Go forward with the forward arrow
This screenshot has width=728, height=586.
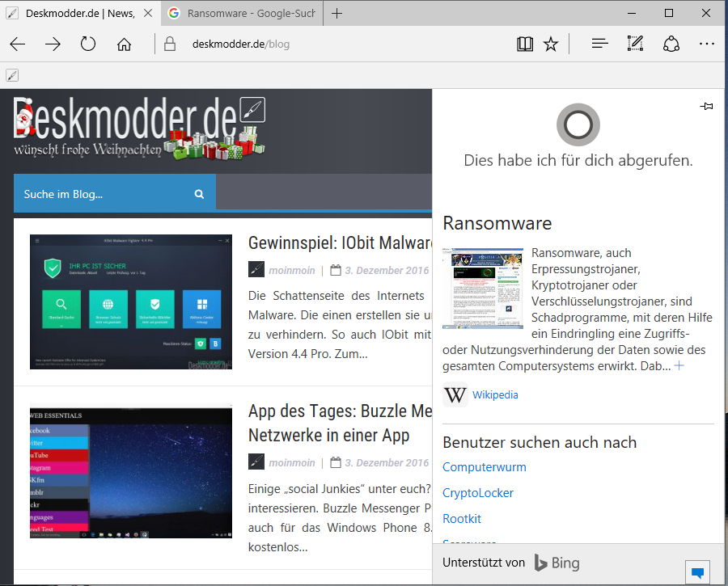click(53, 44)
